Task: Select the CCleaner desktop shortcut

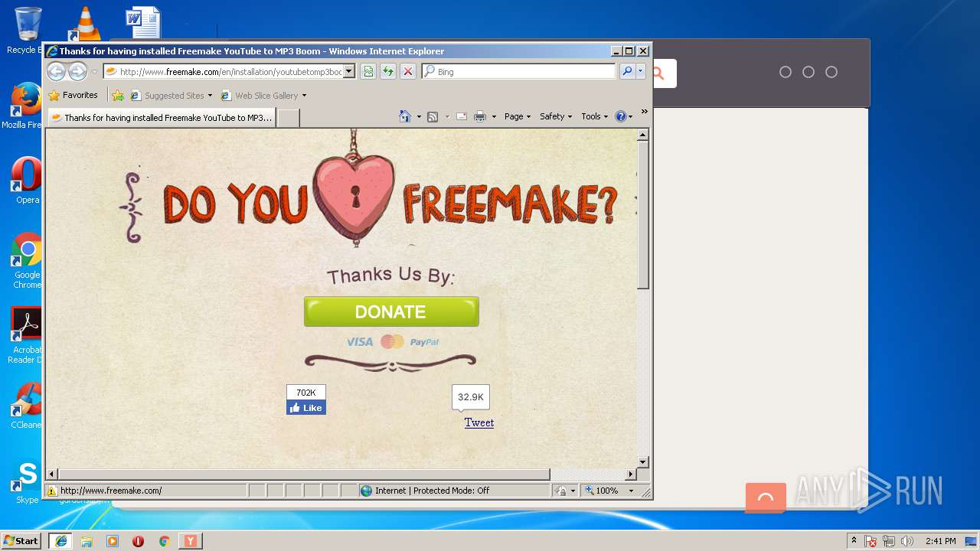Action: pos(27,406)
